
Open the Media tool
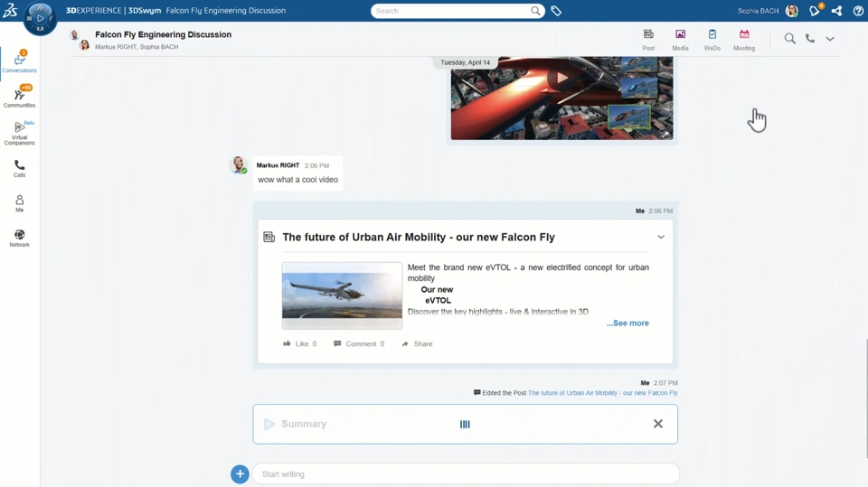click(680, 40)
